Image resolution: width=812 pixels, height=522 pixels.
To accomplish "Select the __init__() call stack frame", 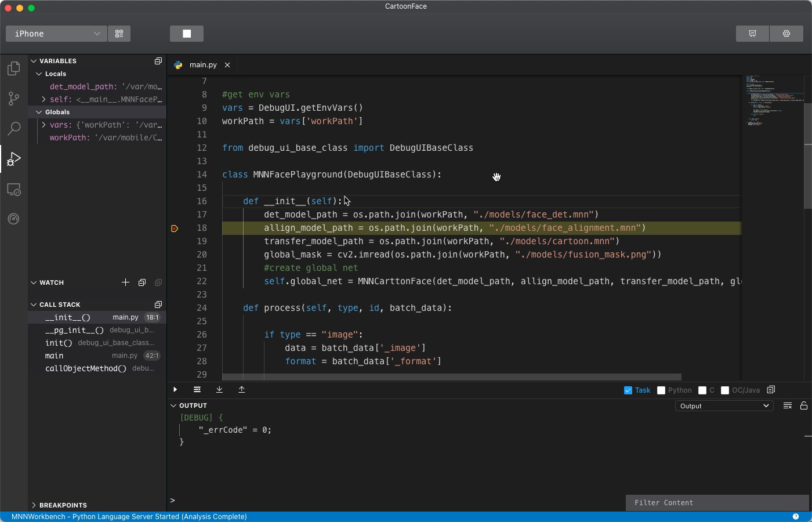I will pos(97,317).
